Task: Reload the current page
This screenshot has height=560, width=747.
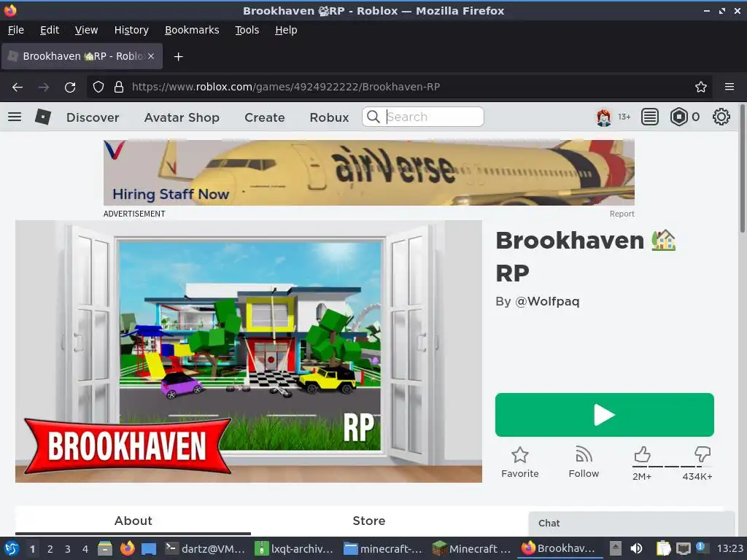Action: pos(70,87)
